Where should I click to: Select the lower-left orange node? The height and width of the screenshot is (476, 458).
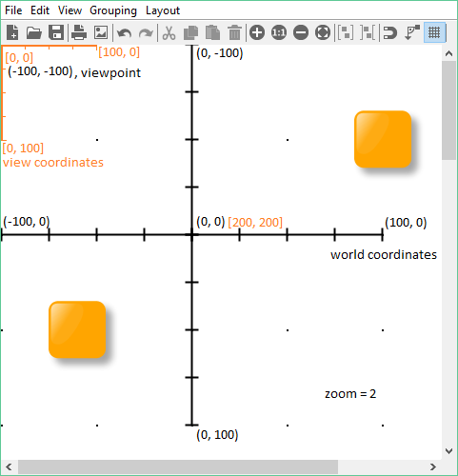click(77, 329)
